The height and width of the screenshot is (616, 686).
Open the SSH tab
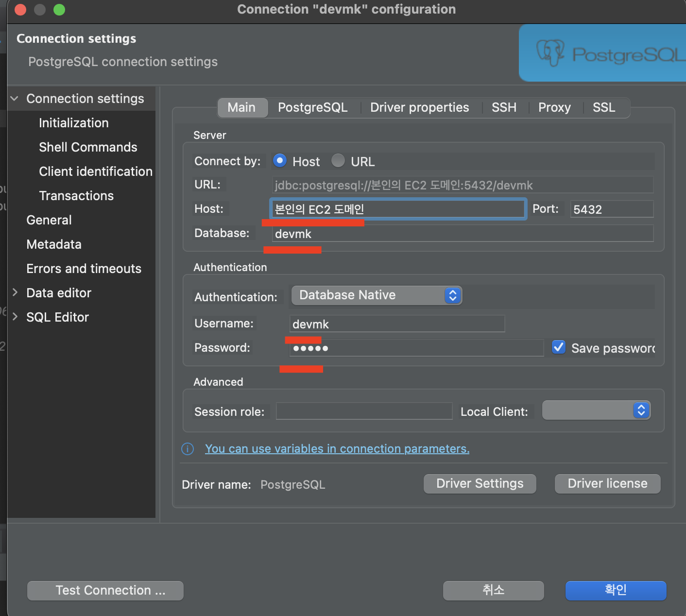[x=504, y=107]
